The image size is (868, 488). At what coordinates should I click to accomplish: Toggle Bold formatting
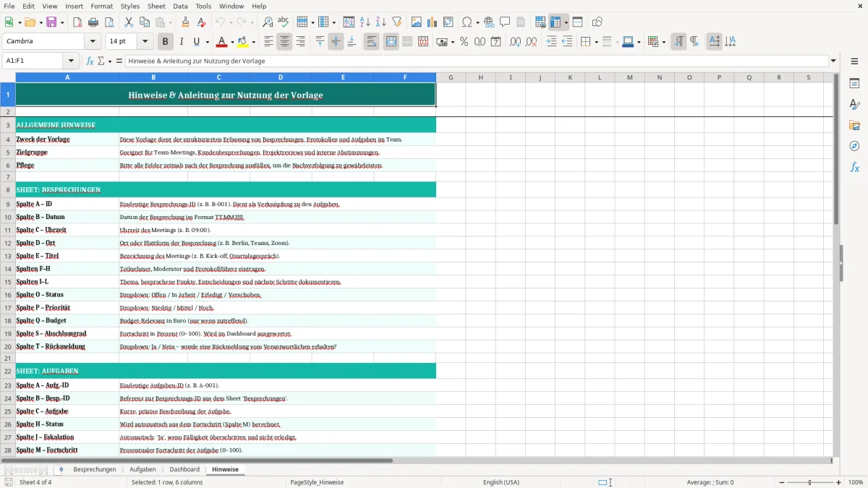pyautogui.click(x=166, y=42)
